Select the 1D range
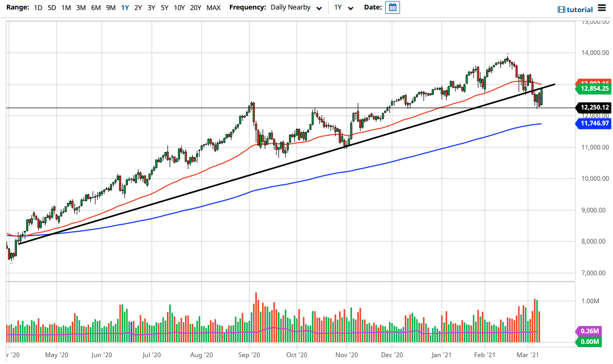This screenshot has height=364, width=613. point(38,8)
